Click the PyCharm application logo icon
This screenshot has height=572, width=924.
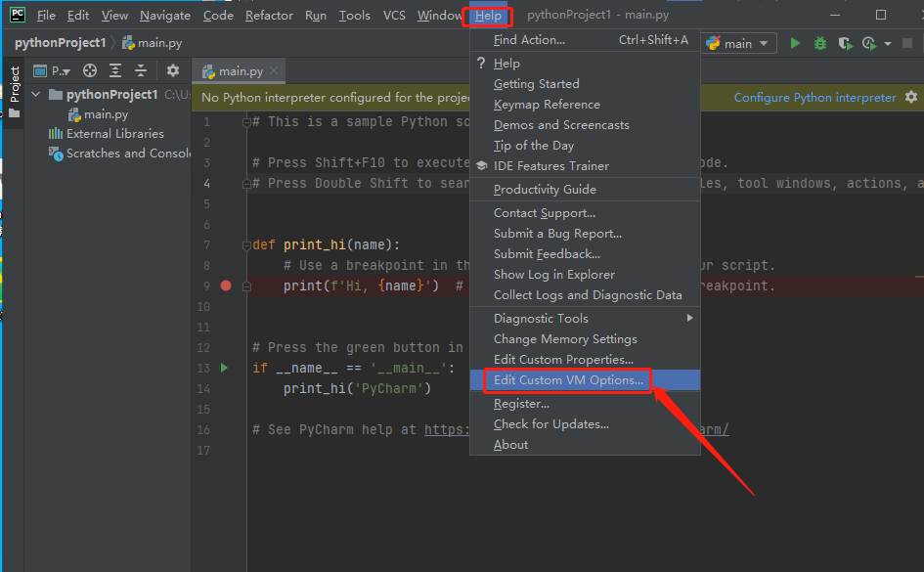pos(17,15)
